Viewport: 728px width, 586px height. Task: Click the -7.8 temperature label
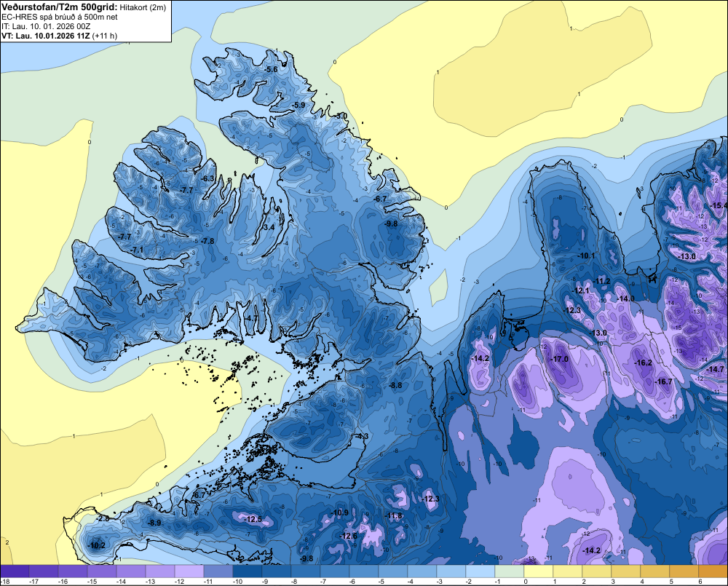click(207, 241)
